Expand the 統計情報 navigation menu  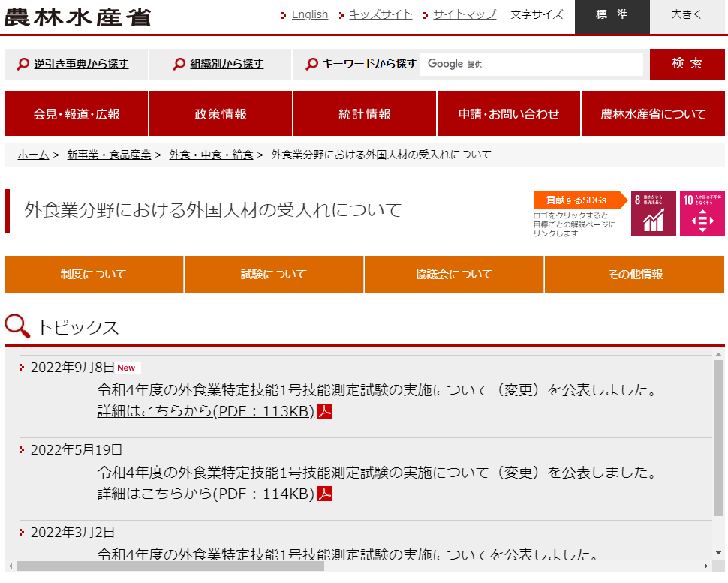tap(365, 114)
